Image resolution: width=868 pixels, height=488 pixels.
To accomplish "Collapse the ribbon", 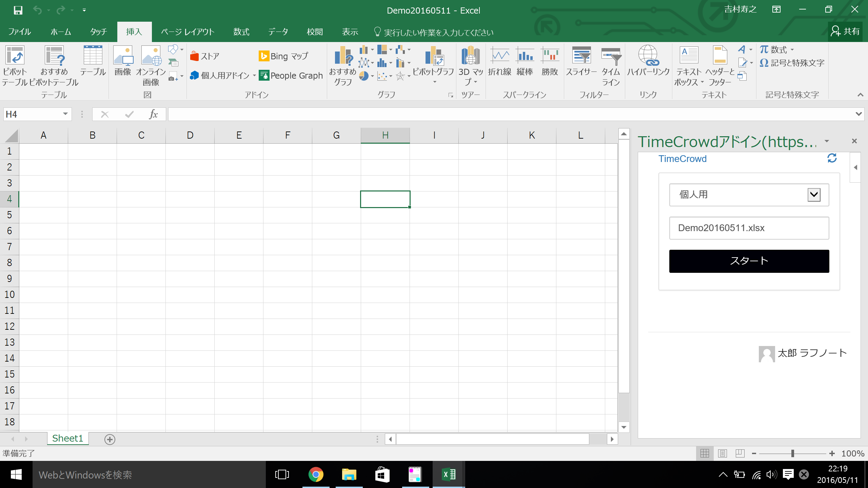I will coord(860,95).
